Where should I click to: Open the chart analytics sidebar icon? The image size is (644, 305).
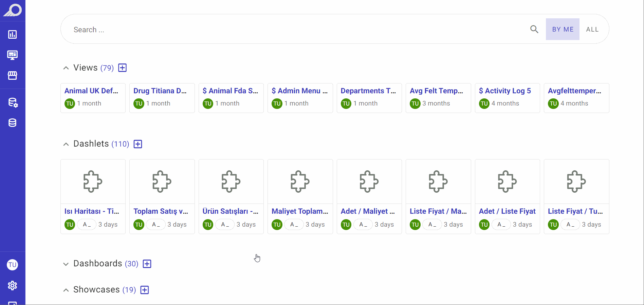tap(13, 34)
